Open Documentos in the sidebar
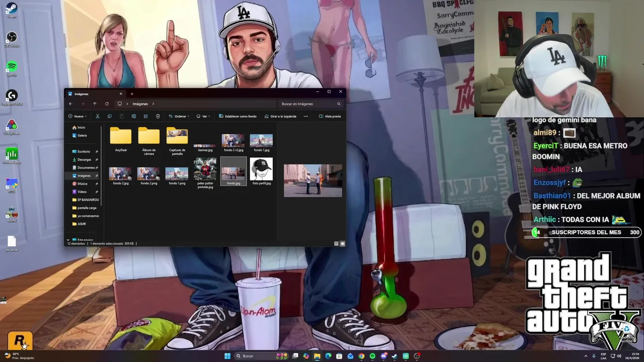Screen dimensions: 644x362 [85, 167]
